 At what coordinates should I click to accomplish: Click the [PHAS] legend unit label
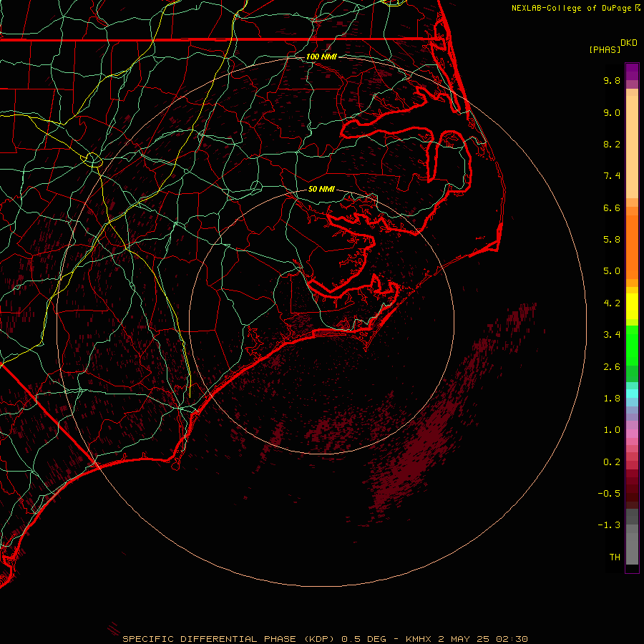coord(605,49)
